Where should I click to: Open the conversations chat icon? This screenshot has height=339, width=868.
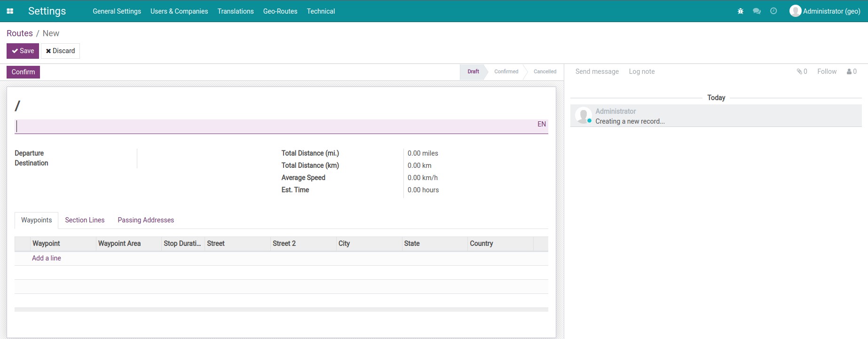tap(757, 11)
